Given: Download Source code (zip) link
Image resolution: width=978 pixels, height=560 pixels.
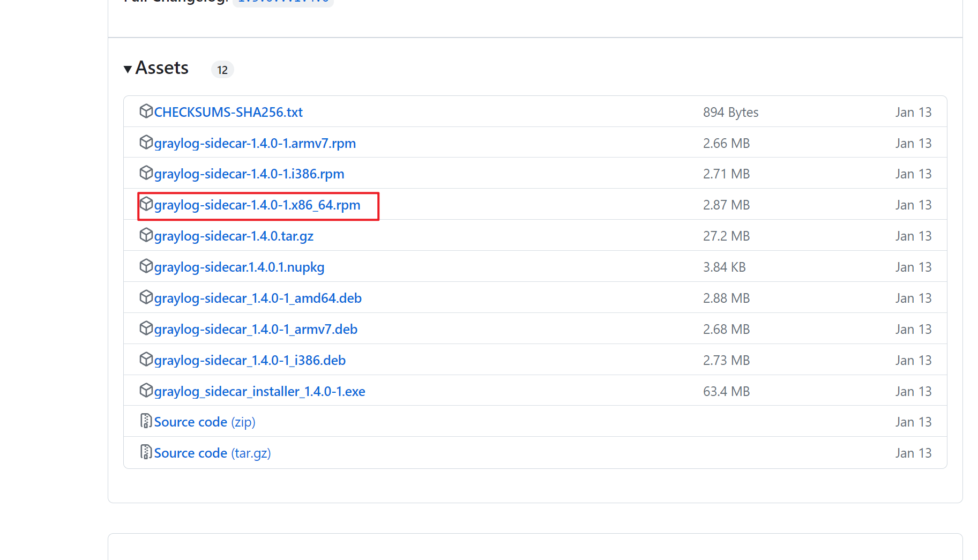Looking at the screenshot, I should 204,422.
